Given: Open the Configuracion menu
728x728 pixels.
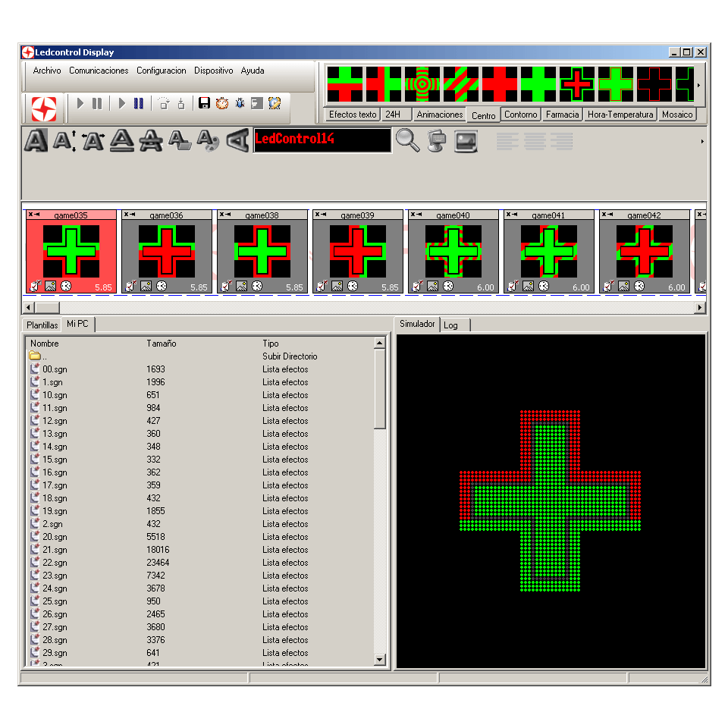Looking at the screenshot, I should click(x=161, y=71).
